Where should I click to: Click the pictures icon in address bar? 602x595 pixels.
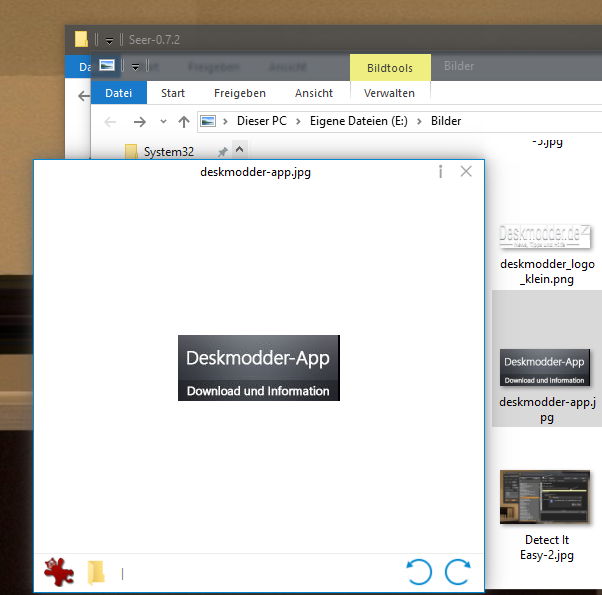208,121
